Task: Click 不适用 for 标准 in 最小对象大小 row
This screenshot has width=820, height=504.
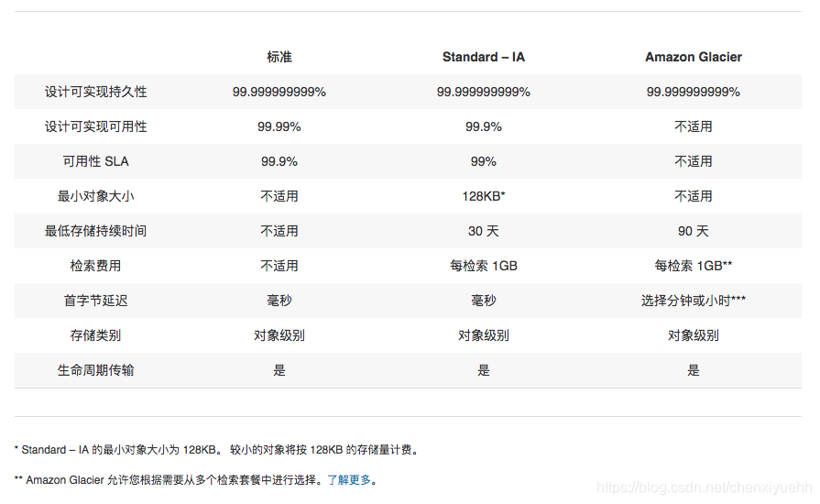Action: point(279,197)
